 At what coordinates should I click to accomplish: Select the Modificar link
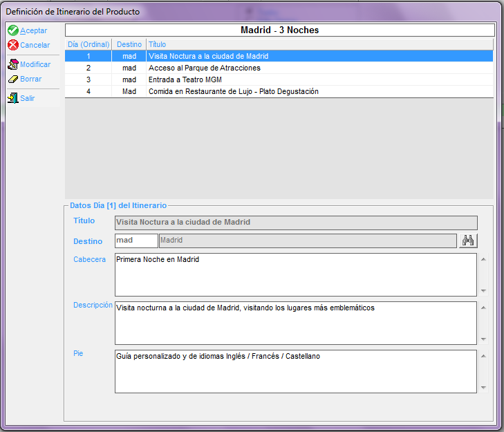[x=35, y=64]
